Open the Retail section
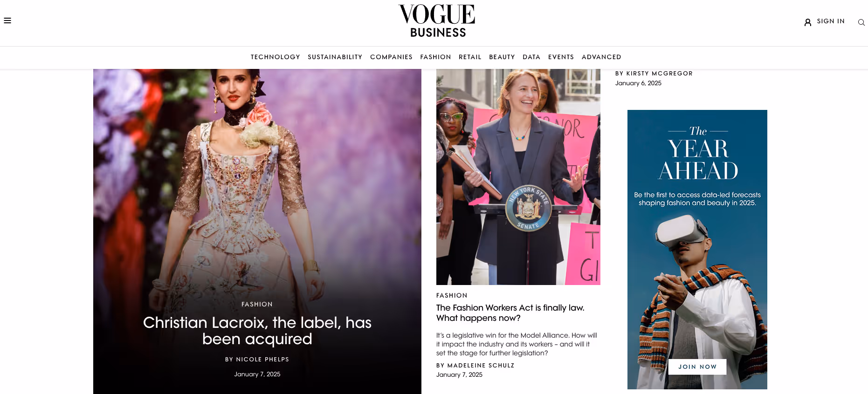 point(470,57)
